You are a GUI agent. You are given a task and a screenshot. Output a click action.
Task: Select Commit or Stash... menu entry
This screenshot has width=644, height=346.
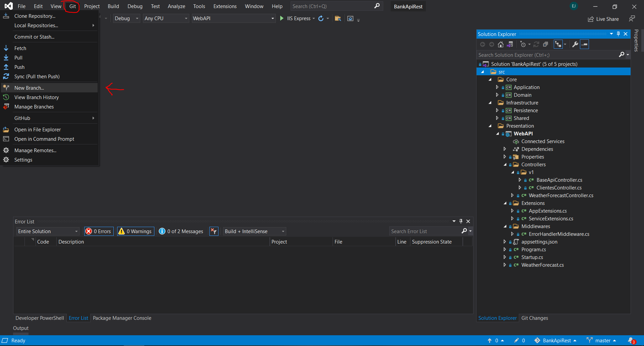pos(50,37)
